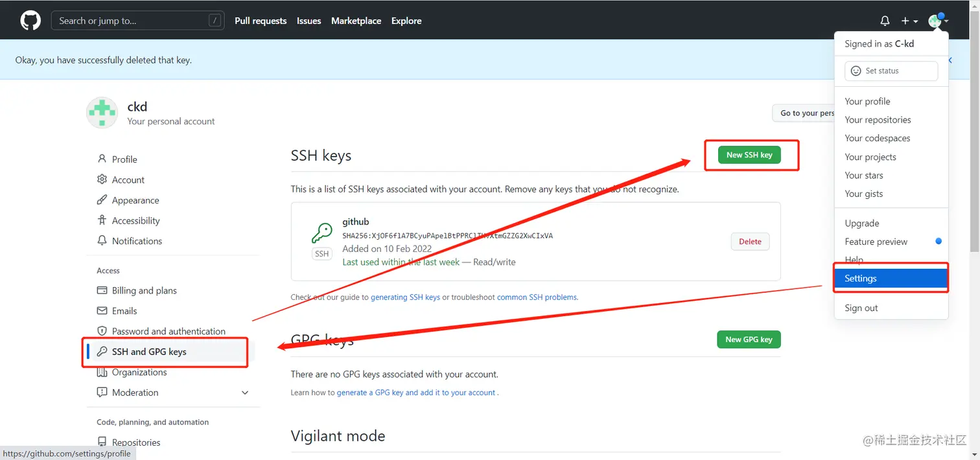980x460 pixels.
Task: Click the Billing credit card icon
Action: click(102, 290)
